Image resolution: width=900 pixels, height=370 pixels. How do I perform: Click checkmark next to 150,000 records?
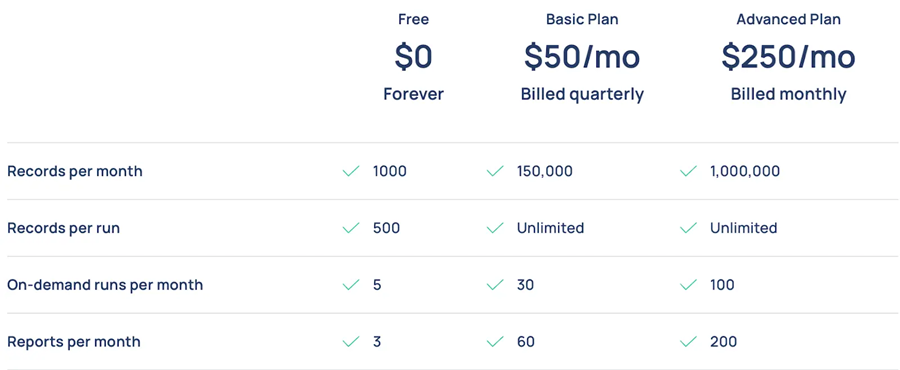495,171
